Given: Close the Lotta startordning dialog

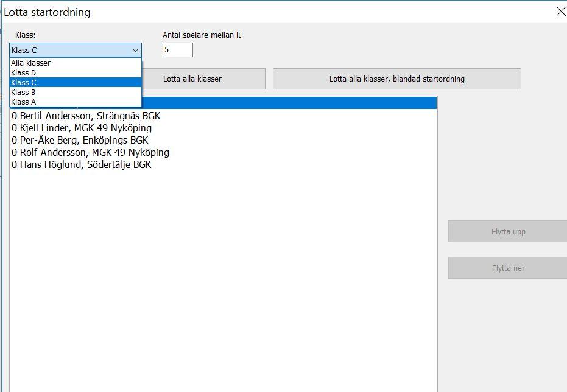Looking at the screenshot, I should (x=560, y=12).
